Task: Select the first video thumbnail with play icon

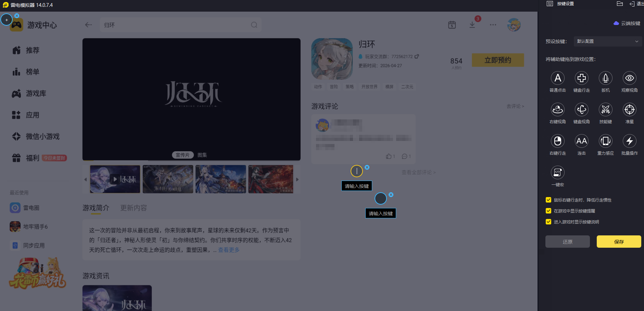Action: pos(115,179)
